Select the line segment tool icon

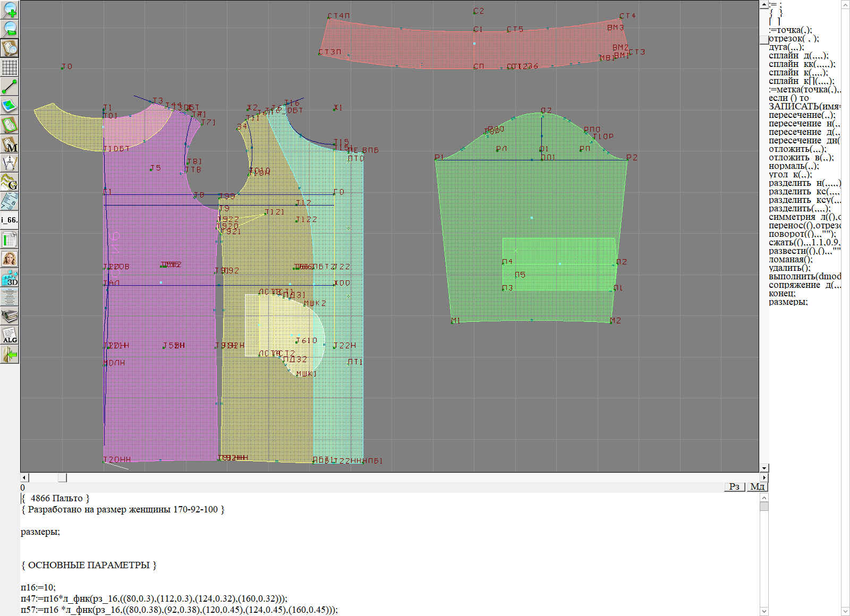[10, 86]
